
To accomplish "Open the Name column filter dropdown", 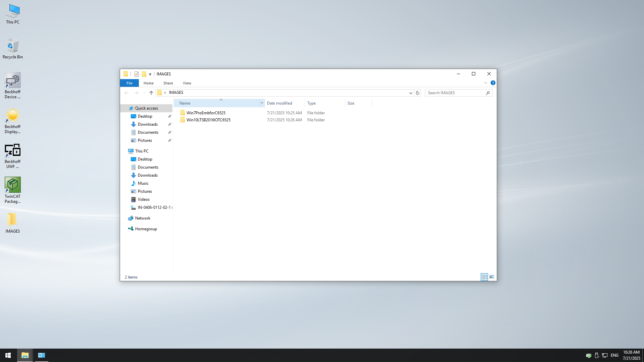I will (262, 103).
